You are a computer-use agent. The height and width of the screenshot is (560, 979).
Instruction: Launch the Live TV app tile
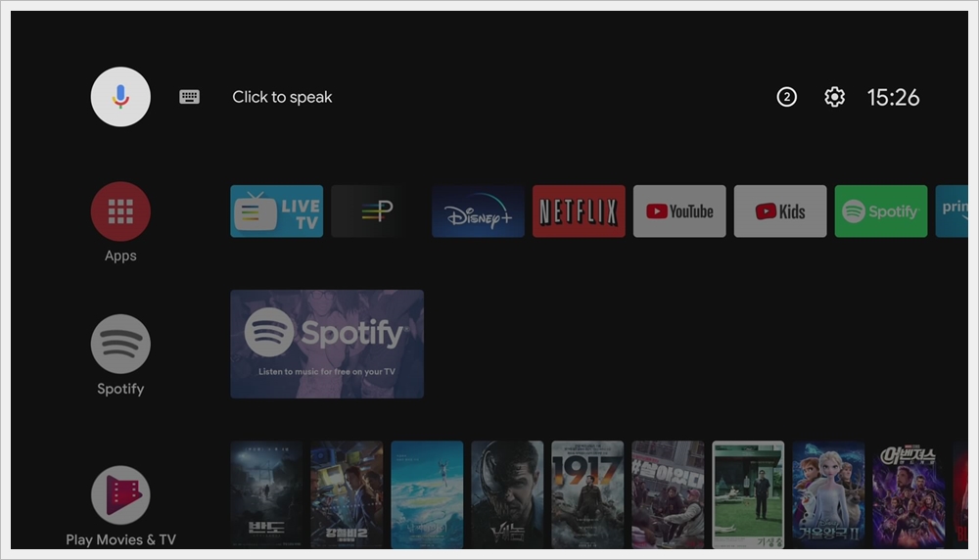277,211
